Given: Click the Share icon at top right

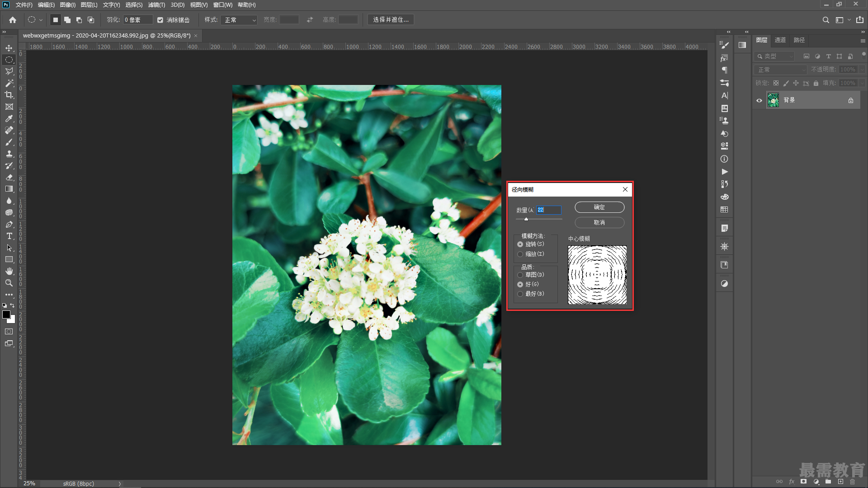Looking at the screenshot, I should [859, 20].
